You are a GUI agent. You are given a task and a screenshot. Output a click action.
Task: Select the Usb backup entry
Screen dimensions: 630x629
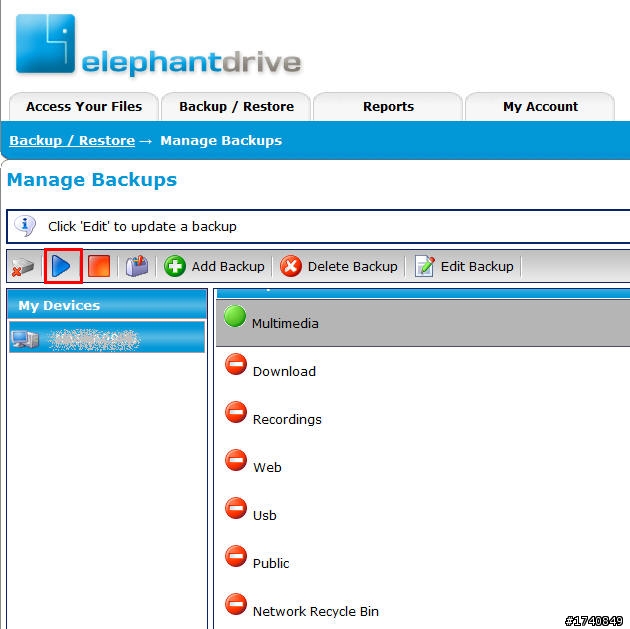[264, 515]
